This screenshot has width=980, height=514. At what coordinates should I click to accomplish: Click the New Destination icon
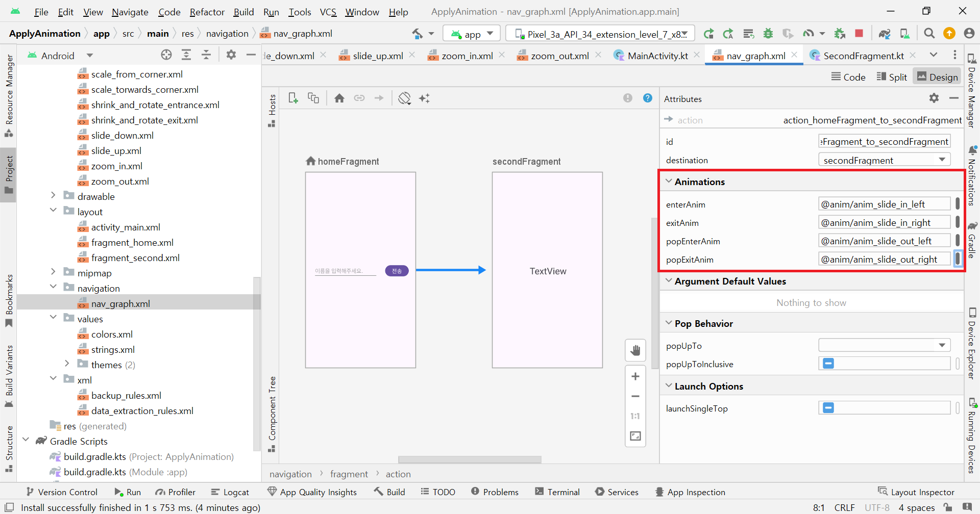(293, 98)
